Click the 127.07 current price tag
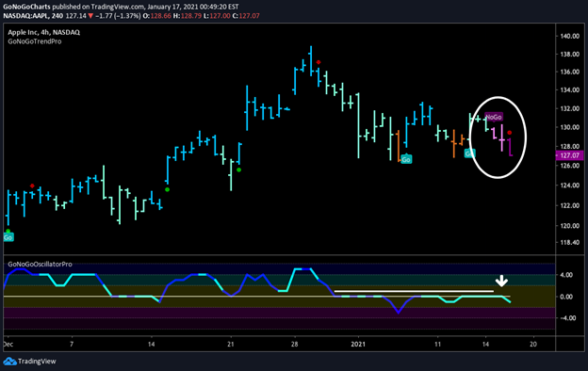The width and height of the screenshot is (588, 371). 569,155
